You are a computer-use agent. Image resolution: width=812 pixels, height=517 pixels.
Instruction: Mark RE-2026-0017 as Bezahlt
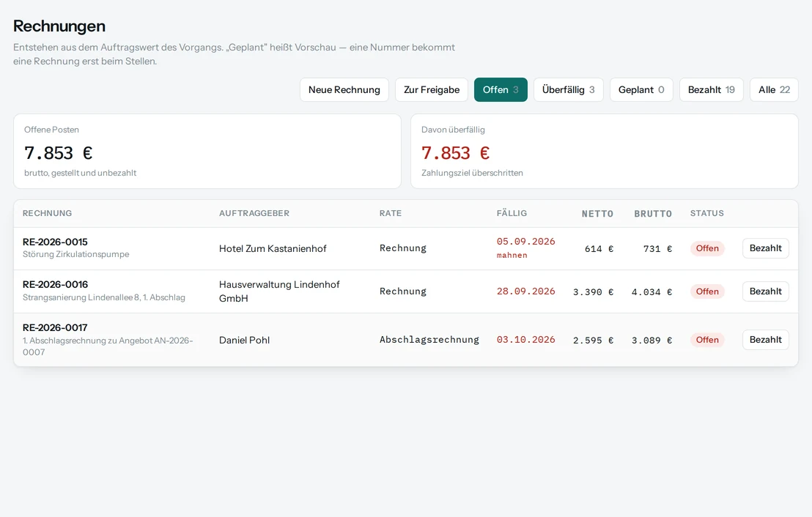pyautogui.click(x=765, y=340)
